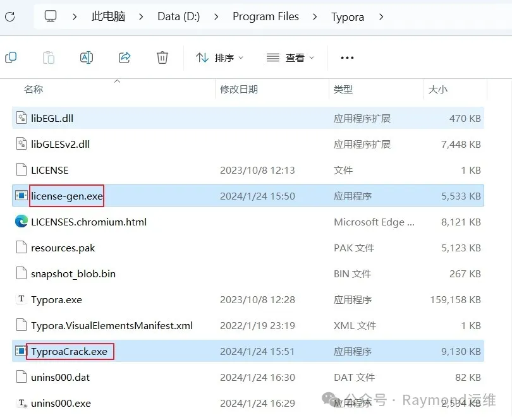Viewport: 512px width, 420px height.
Task: Click the resources.pak file icon
Action: [21, 247]
